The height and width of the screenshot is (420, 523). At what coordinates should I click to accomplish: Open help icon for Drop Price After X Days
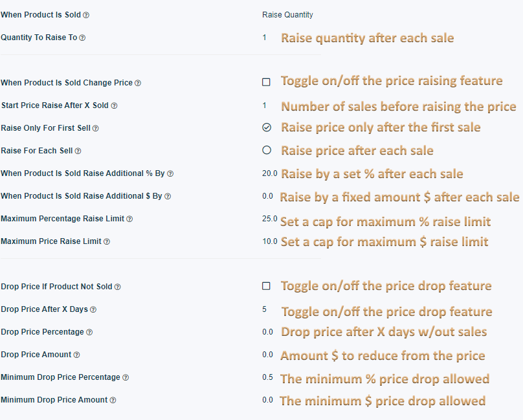coord(93,309)
